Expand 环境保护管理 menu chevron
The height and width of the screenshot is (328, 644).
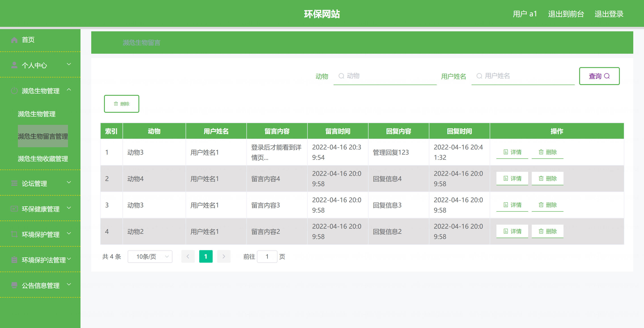click(69, 233)
